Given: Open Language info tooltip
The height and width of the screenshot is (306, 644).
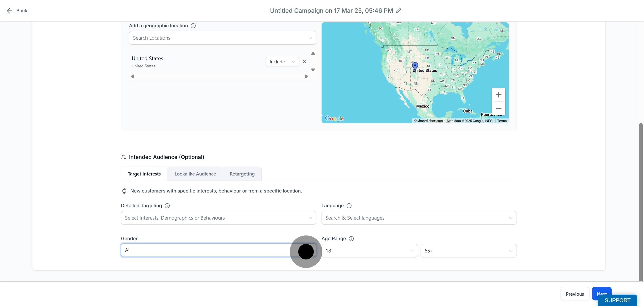Looking at the screenshot, I should (349, 206).
